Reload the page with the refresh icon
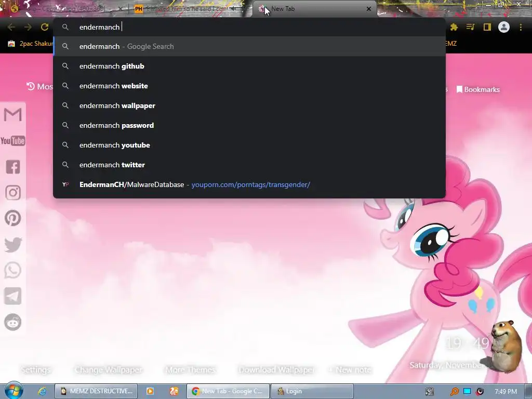The width and height of the screenshot is (532, 399). click(45, 27)
